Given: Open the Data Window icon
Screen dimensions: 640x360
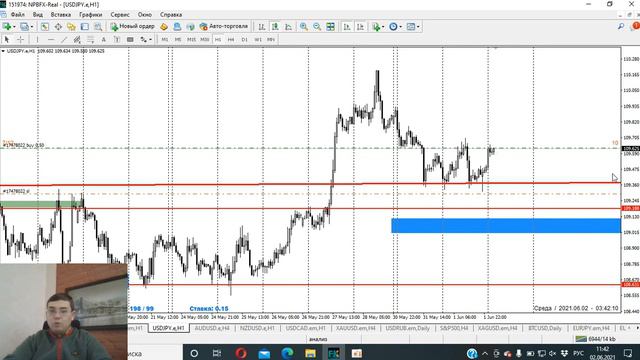Looking at the screenshot, I should click(58, 27).
